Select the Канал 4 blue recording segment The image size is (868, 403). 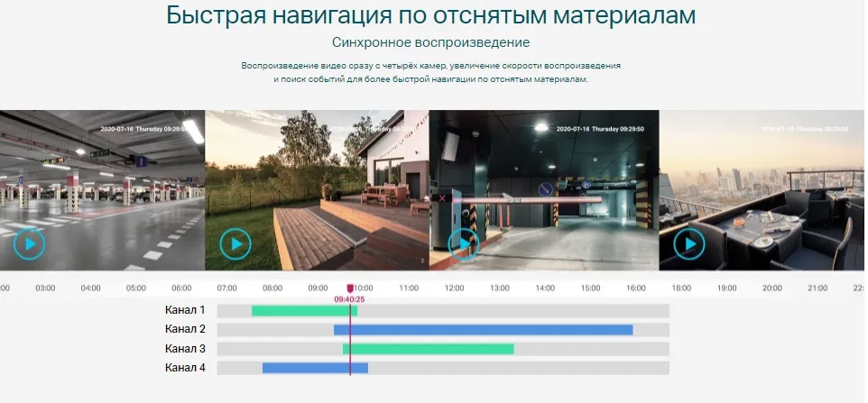pos(314,368)
